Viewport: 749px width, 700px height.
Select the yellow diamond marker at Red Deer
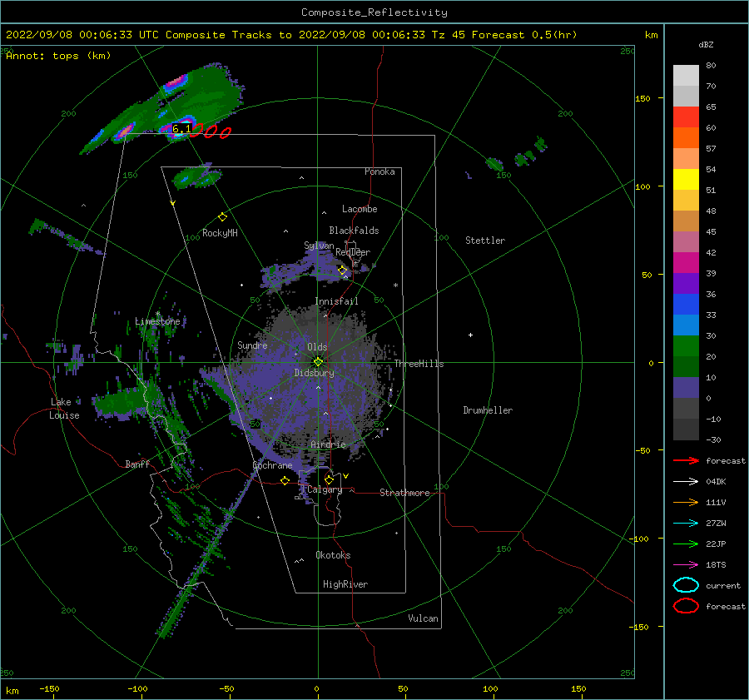[x=342, y=271]
